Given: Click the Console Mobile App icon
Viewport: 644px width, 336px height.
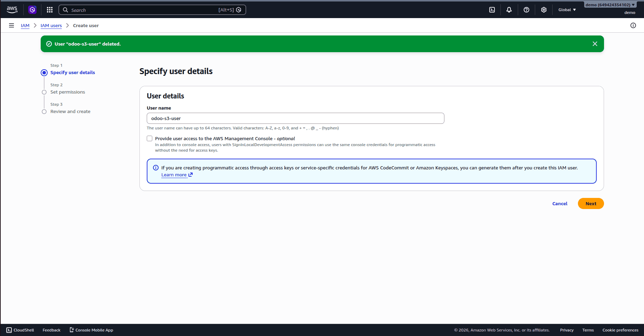Looking at the screenshot, I should [x=72, y=330].
